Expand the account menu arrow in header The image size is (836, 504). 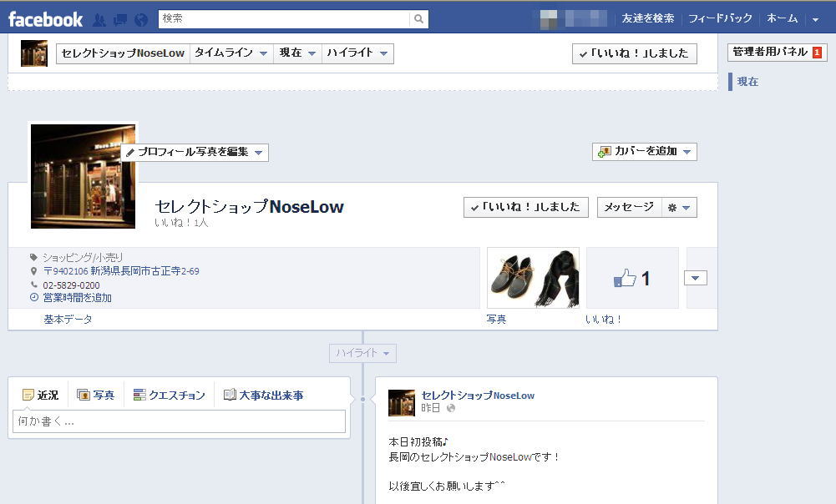click(815, 20)
